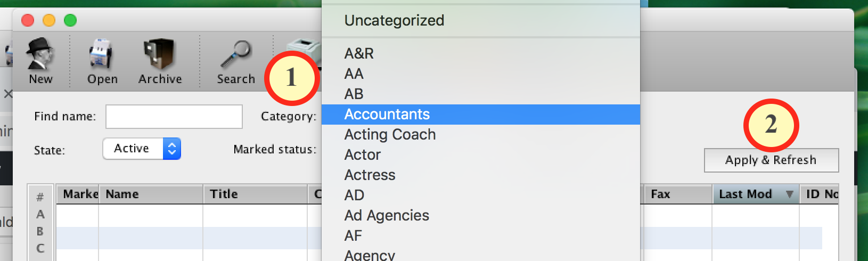Jump to letter B in the alphabet index

(x=40, y=231)
